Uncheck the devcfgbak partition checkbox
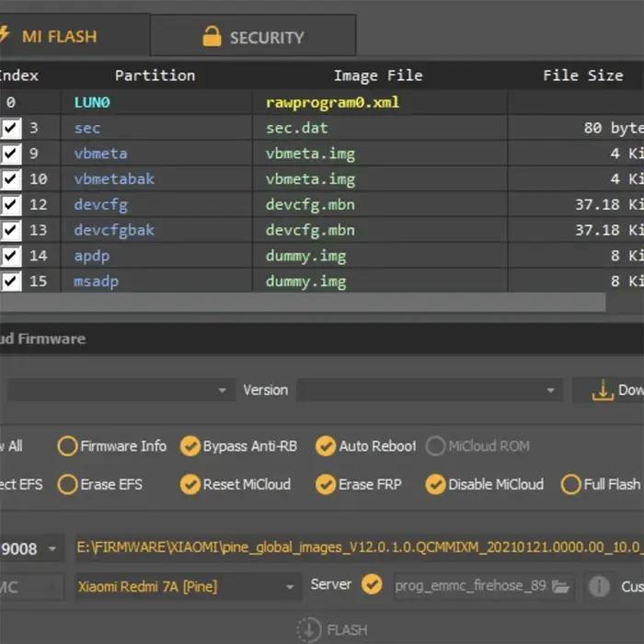The height and width of the screenshot is (644, 644). tap(10, 230)
